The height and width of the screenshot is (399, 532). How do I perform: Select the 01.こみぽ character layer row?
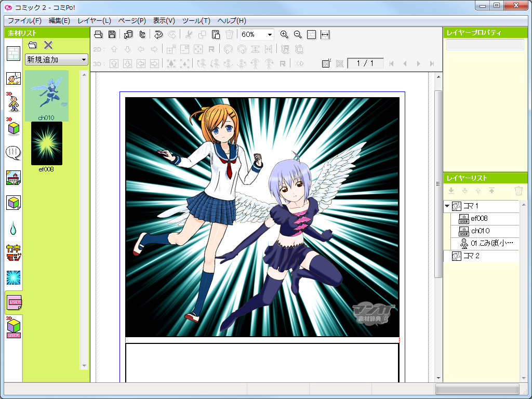click(485, 243)
